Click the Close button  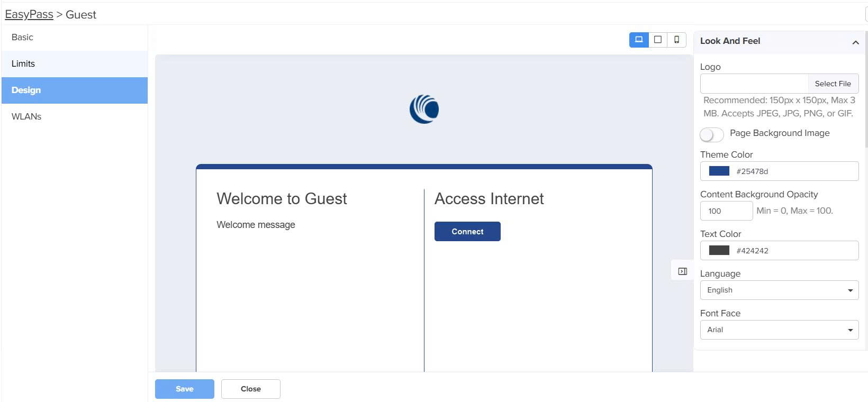point(250,389)
